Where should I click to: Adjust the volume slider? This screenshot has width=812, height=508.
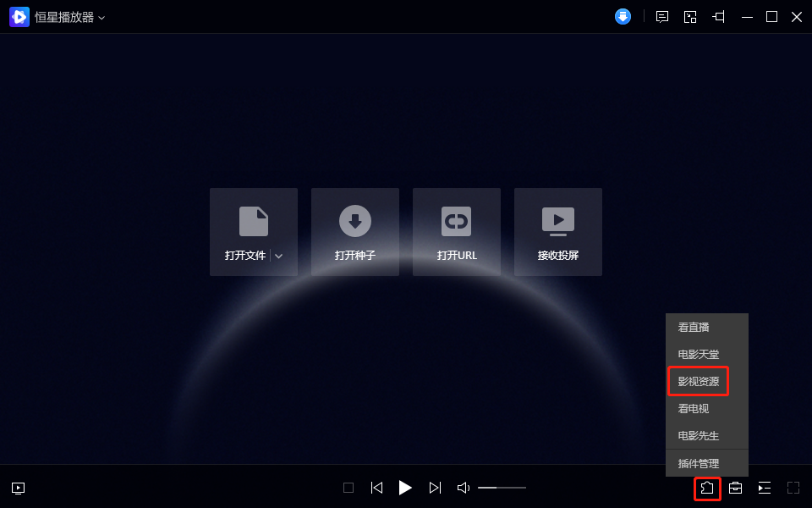click(x=502, y=488)
